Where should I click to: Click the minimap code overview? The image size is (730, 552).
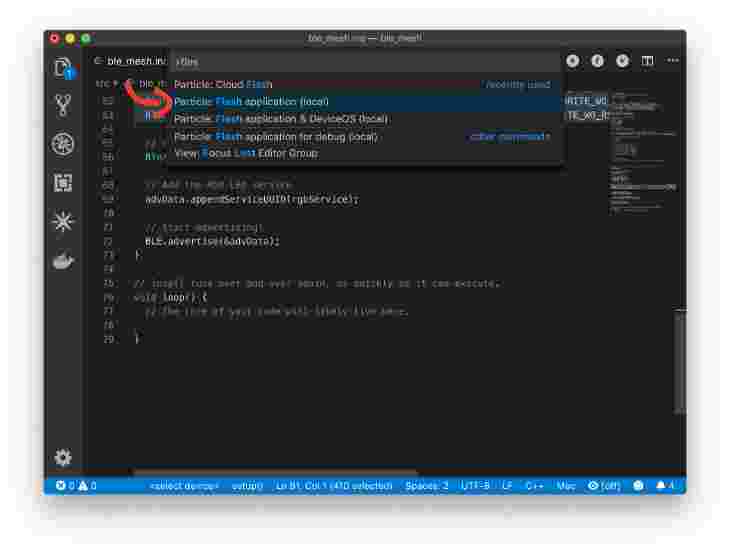tap(642, 154)
